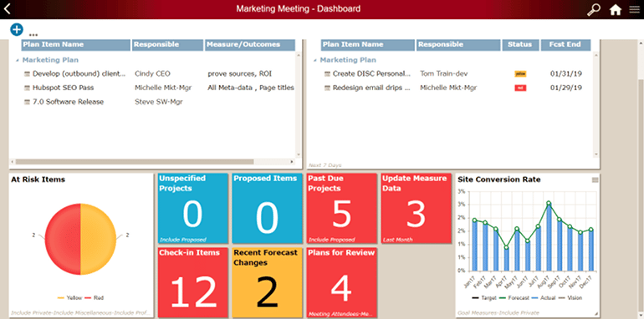
Task: Click 'All Meta-data , Page titles' cell
Action: (251, 88)
